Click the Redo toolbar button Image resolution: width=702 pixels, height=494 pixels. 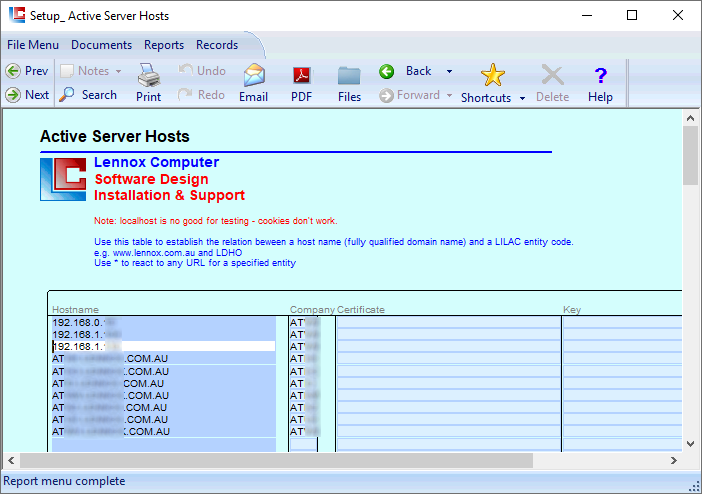point(201,95)
